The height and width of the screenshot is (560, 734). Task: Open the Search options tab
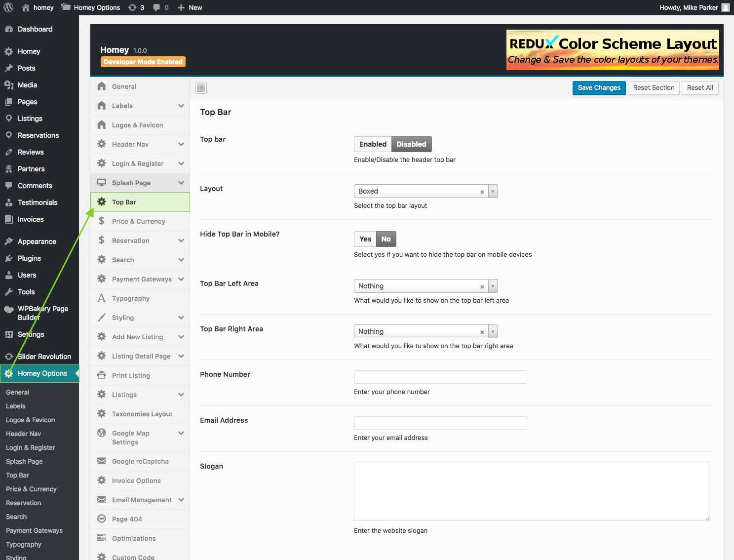pos(140,260)
